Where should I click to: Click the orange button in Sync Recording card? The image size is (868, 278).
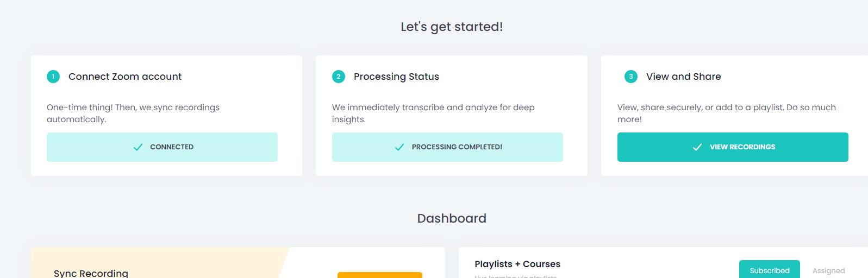pyautogui.click(x=379, y=275)
